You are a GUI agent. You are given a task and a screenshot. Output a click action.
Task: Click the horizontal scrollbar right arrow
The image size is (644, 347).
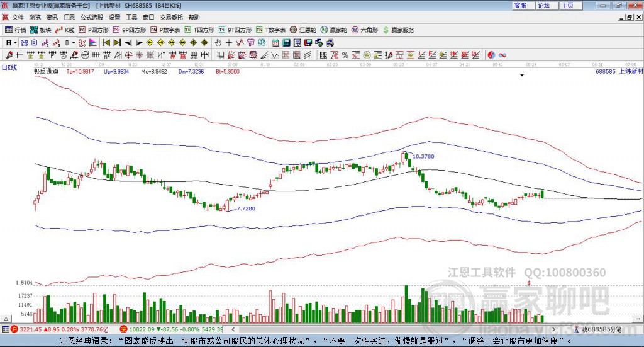(x=554, y=329)
